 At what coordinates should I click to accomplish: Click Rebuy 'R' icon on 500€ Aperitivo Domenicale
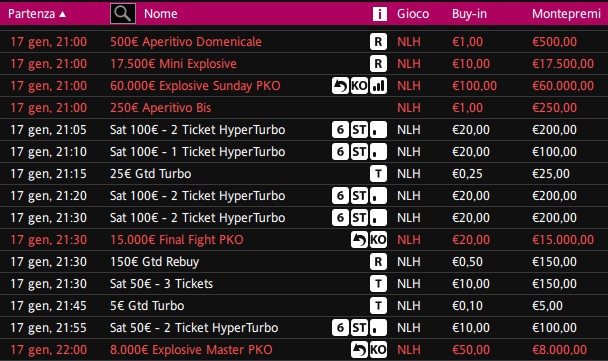[378, 42]
